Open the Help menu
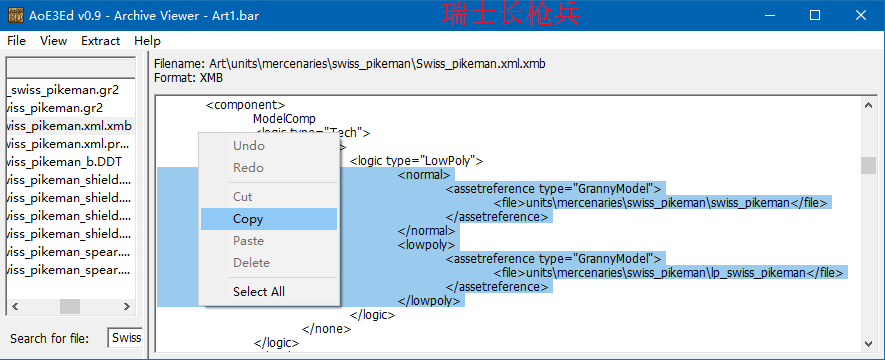This screenshot has width=885, height=360. 147,41
